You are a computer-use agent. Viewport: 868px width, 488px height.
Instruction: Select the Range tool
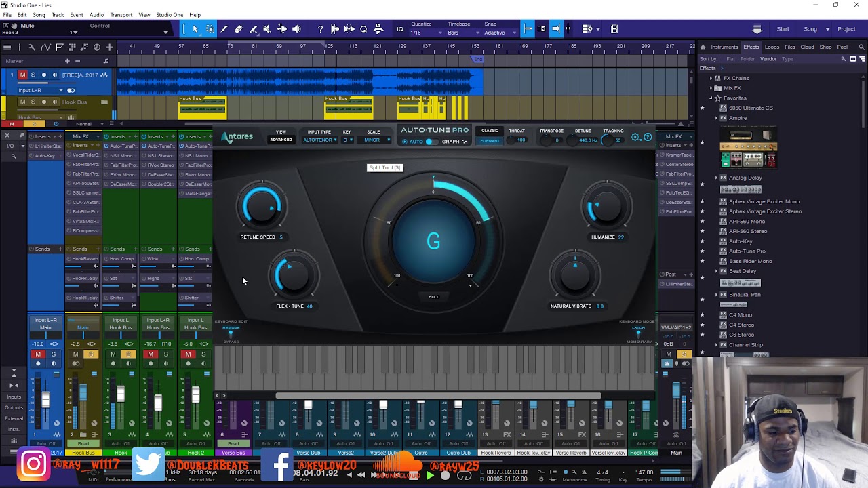point(210,29)
